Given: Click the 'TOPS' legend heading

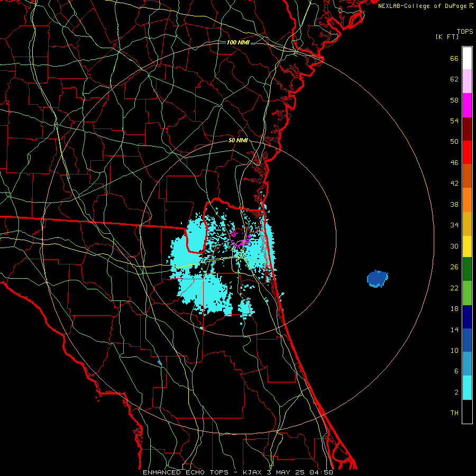Looking at the screenshot, I should pos(465,32).
